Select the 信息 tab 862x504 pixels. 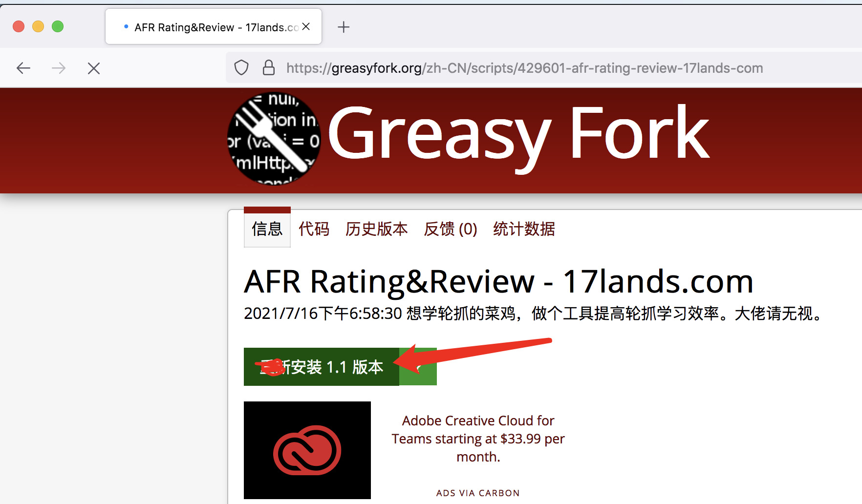[x=267, y=229]
